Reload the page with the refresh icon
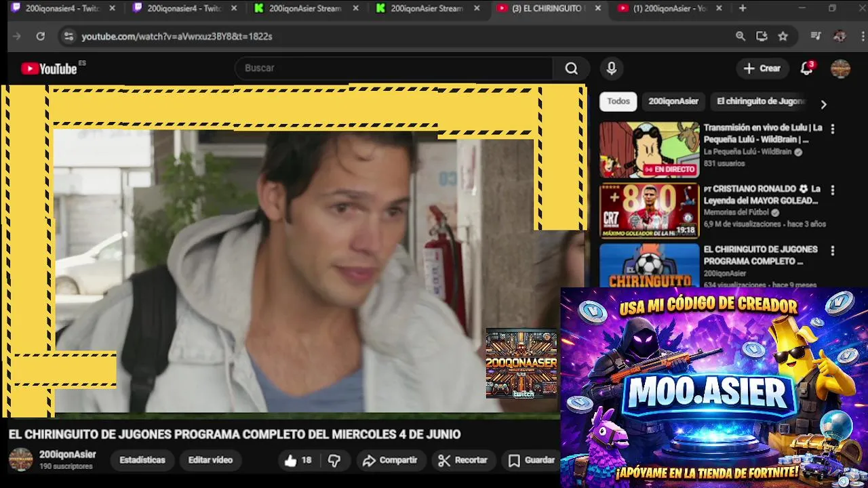This screenshot has width=868, height=488. click(41, 37)
